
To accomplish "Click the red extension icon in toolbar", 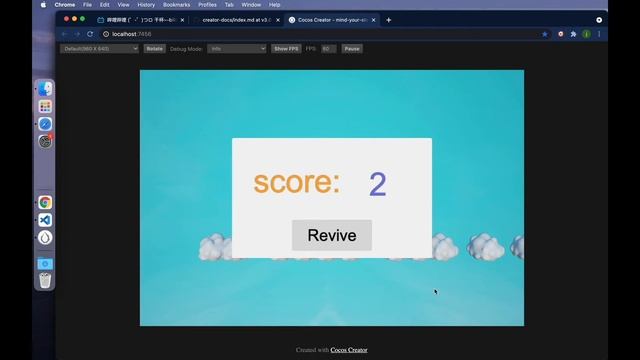I will pyautogui.click(x=561, y=34).
